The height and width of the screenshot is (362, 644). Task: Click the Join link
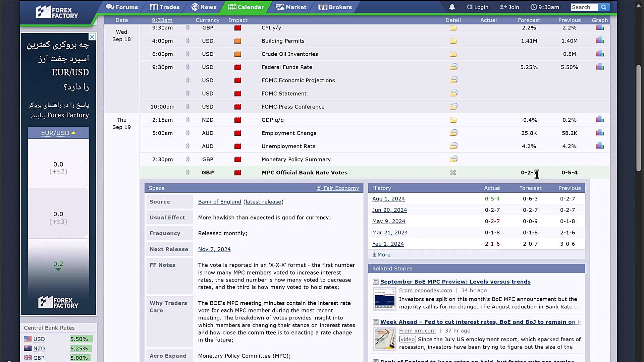click(x=509, y=7)
